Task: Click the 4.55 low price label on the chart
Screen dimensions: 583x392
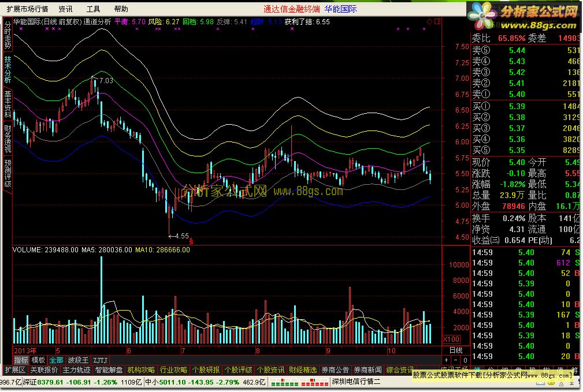Action: click(182, 236)
